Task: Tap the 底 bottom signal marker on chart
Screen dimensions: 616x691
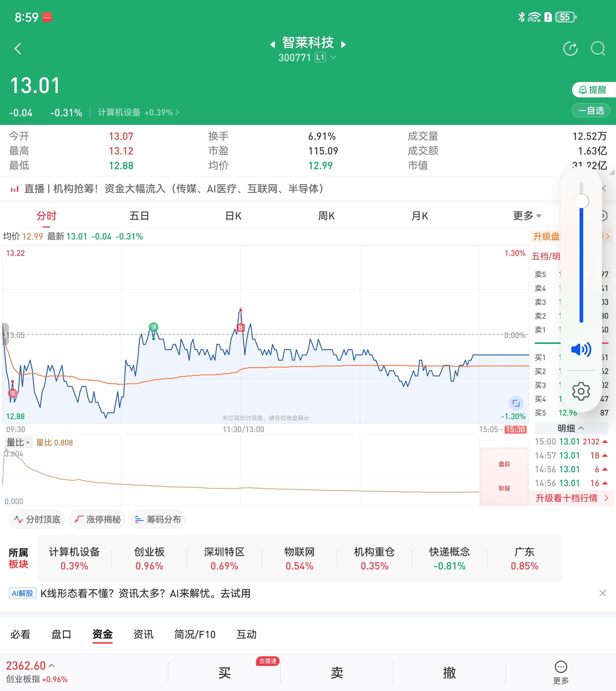Action: 12,393
